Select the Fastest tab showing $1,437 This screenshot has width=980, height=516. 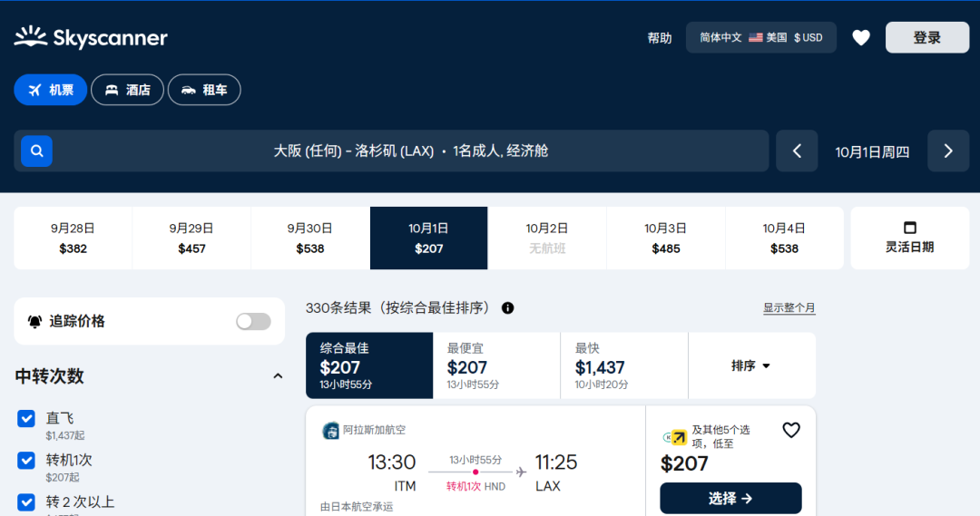[x=623, y=365]
